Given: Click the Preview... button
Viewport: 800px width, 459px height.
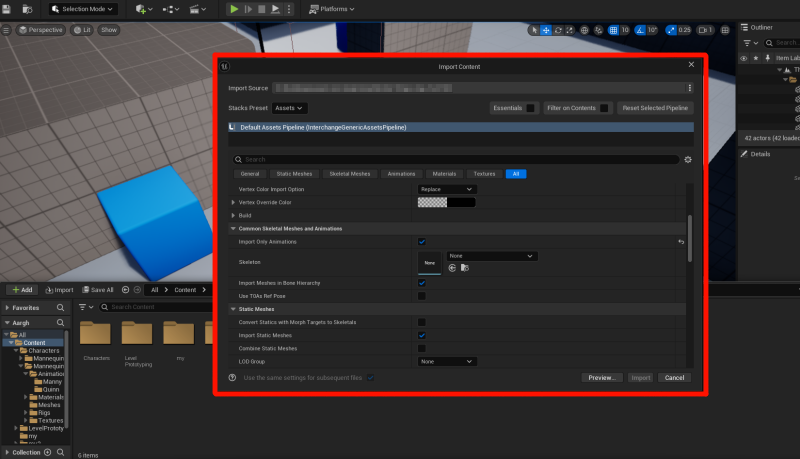Looking at the screenshot, I should click(x=602, y=378).
